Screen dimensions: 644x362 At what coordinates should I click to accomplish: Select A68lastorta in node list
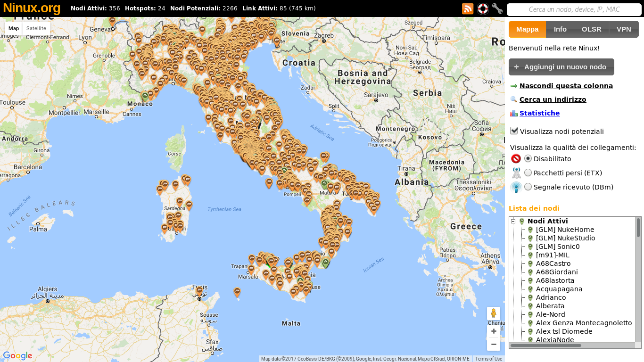[555, 280]
